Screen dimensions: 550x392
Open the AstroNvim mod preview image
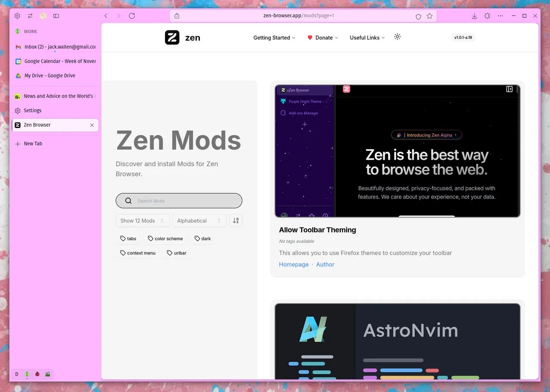[397, 341]
